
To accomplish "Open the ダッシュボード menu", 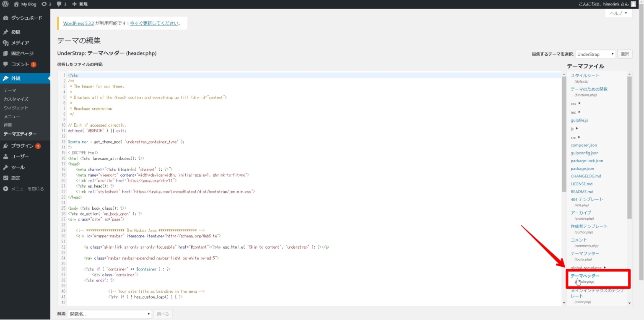I will 26,18.
